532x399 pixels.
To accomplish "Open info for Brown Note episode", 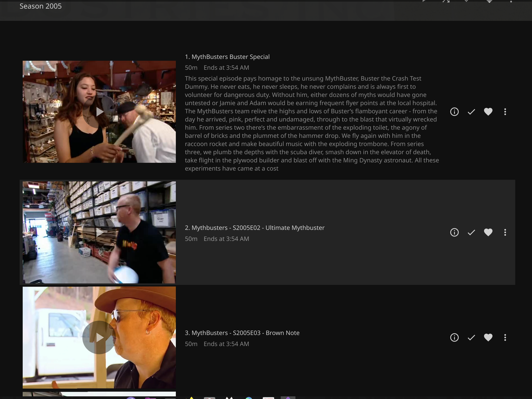I will [454, 337].
